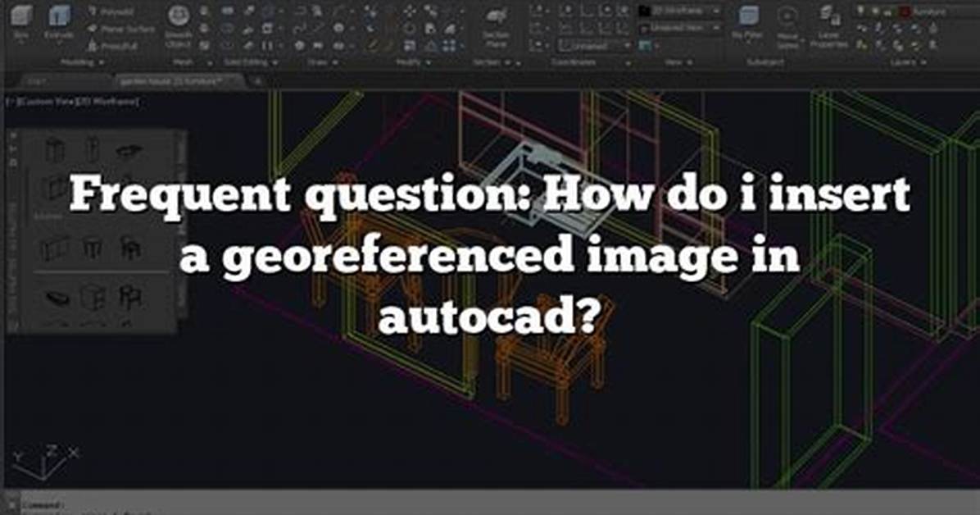
Task: Expand the View panel
Action: tap(680, 62)
